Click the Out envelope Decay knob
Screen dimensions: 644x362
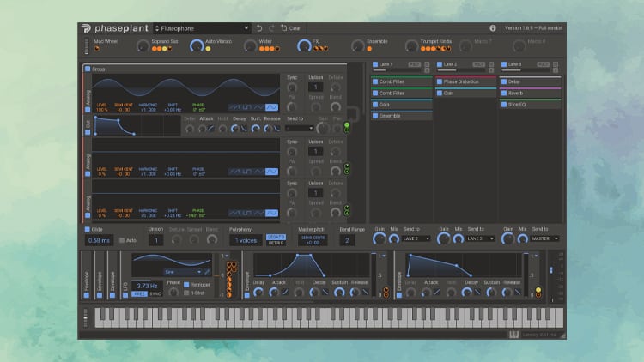234,129
